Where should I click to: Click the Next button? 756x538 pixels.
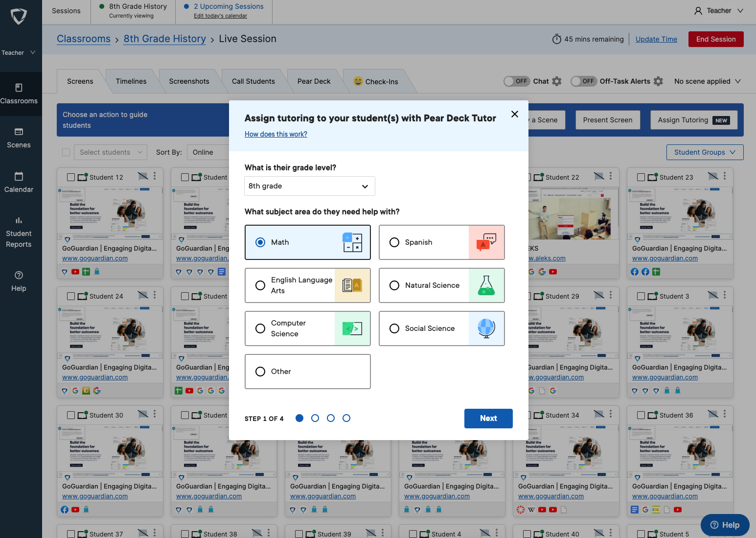tap(488, 419)
